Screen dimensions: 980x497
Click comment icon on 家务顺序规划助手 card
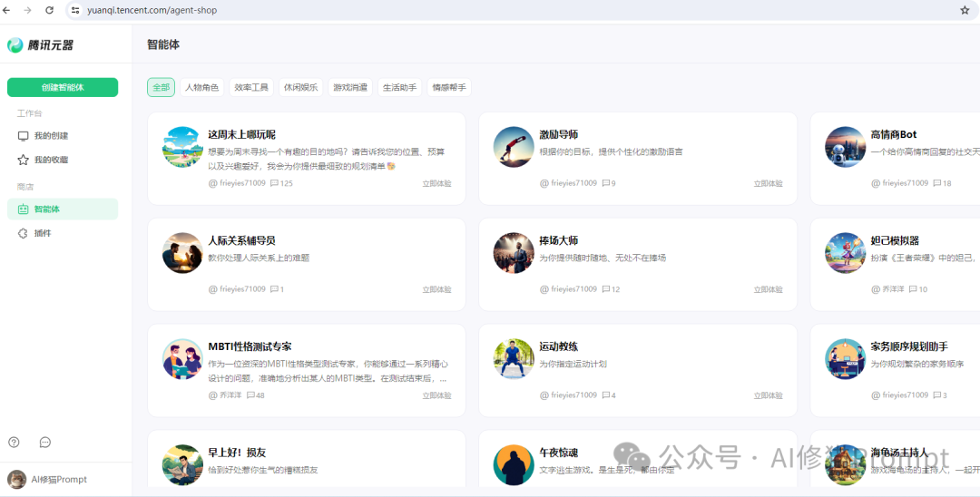(936, 395)
